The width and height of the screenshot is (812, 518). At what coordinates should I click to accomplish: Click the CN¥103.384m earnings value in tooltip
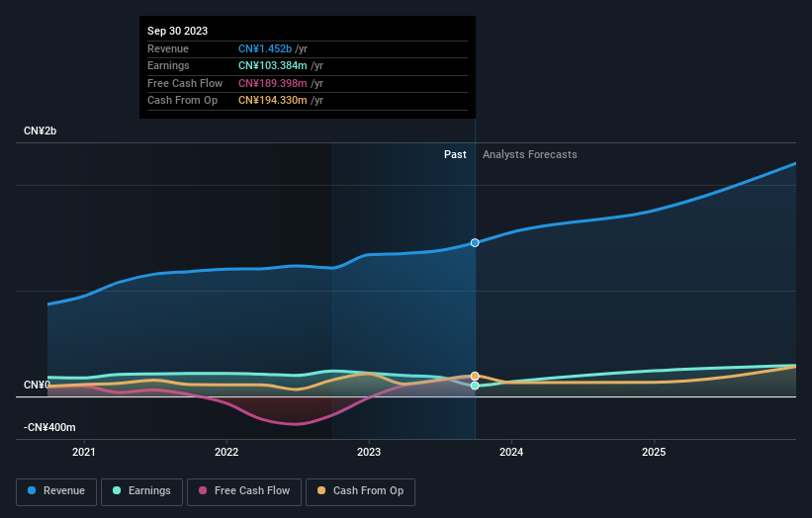coord(273,65)
